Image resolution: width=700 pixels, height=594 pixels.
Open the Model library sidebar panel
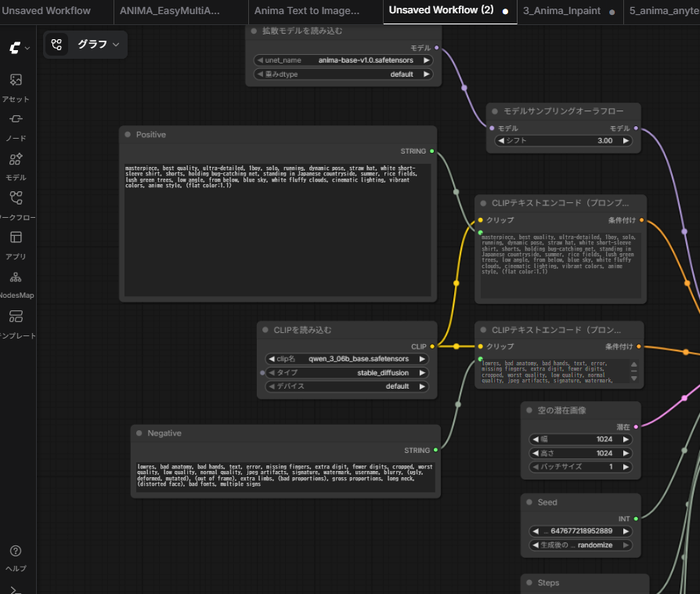[x=16, y=167]
